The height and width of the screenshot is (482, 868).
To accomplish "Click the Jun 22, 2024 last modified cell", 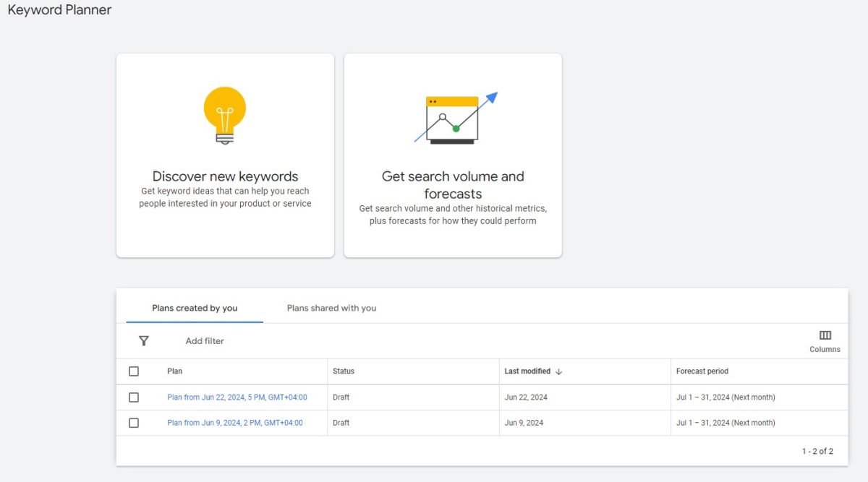I will click(x=526, y=397).
